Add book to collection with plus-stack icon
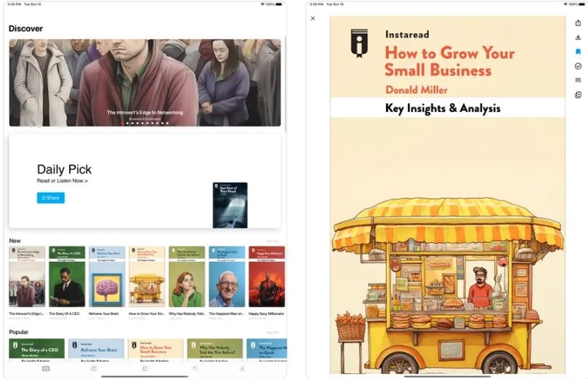Viewport: 588px width, 379px height. pyautogui.click(x=578, y=95)
